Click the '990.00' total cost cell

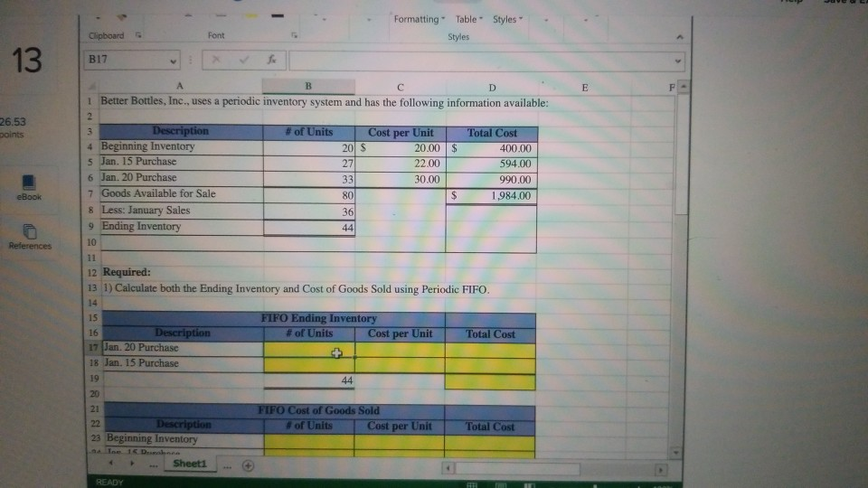tap(492, 179)
